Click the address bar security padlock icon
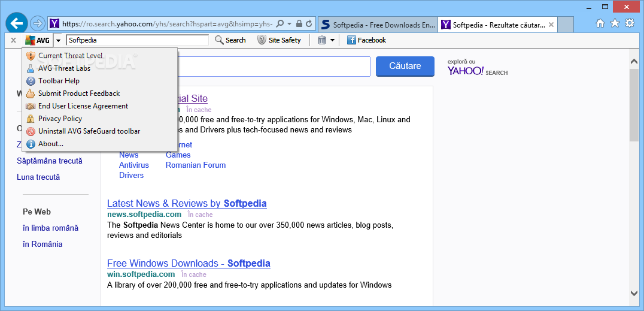The width and height of the screenshot is (644, 311). click(299, 24)
